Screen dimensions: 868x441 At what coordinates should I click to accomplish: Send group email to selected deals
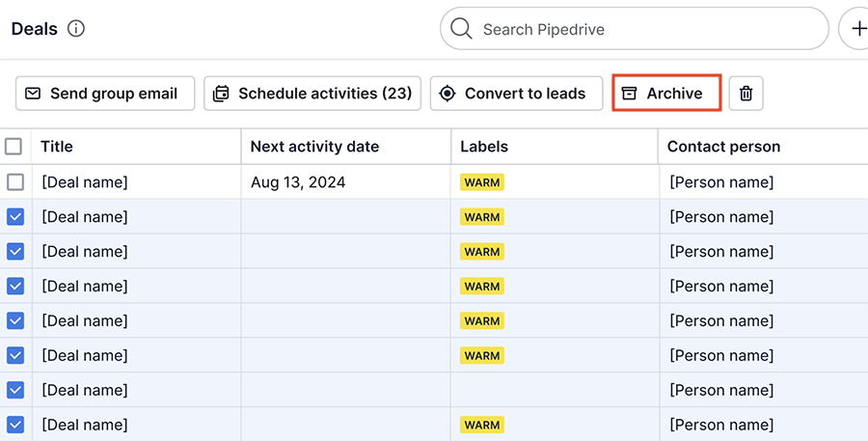[104, 94]
